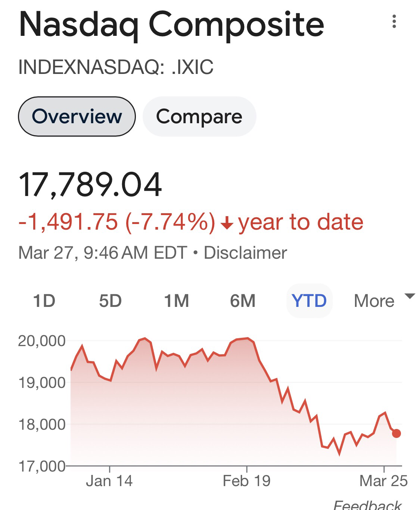Image resolution: width=420 pixels, height=510 pixels.
Task: Expand the More time range dropdown arrow
Action: click(x=410, y=296)
